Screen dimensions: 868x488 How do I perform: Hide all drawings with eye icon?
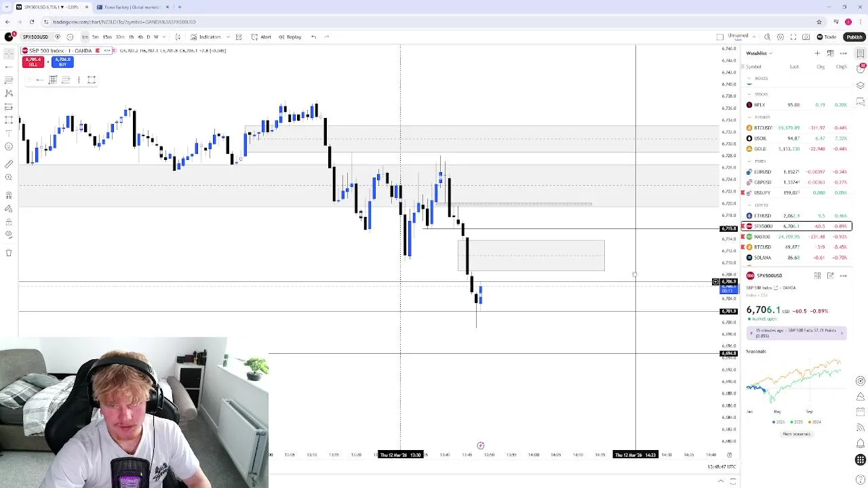click(x=9, y=235)
